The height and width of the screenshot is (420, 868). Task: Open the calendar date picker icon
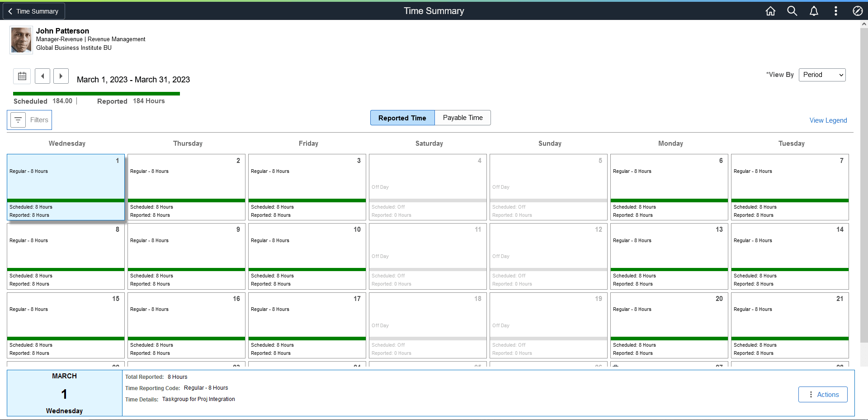coord(22,76)
